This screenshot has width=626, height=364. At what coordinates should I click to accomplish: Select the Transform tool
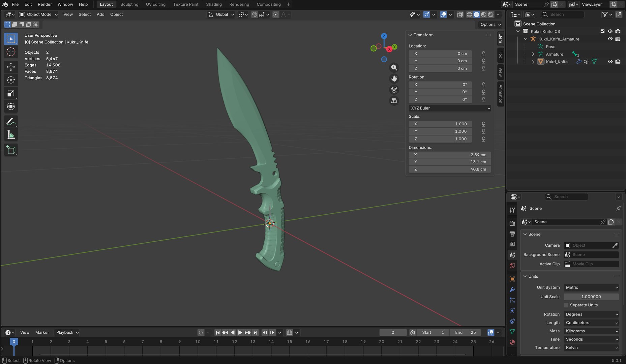coord(11,107)
